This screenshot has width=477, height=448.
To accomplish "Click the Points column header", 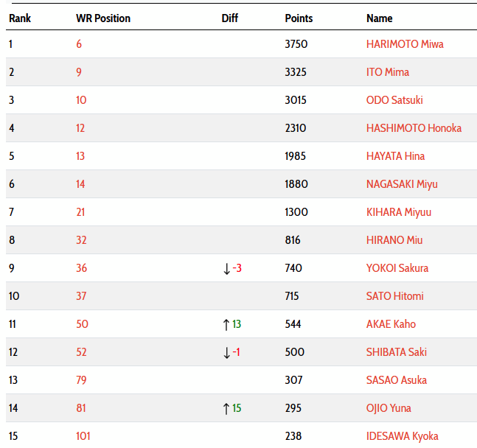I will pyautogui.click(x=299, y=18).
